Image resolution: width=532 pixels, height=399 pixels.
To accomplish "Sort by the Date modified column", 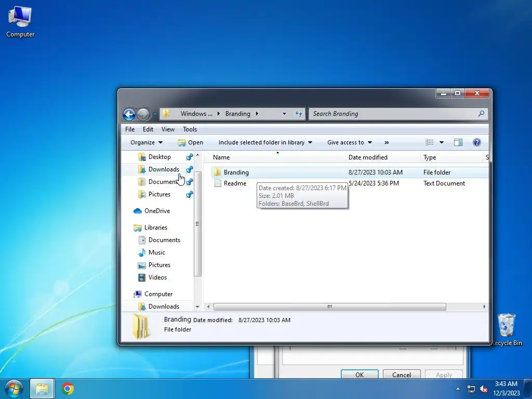I will tap(383, 157).
